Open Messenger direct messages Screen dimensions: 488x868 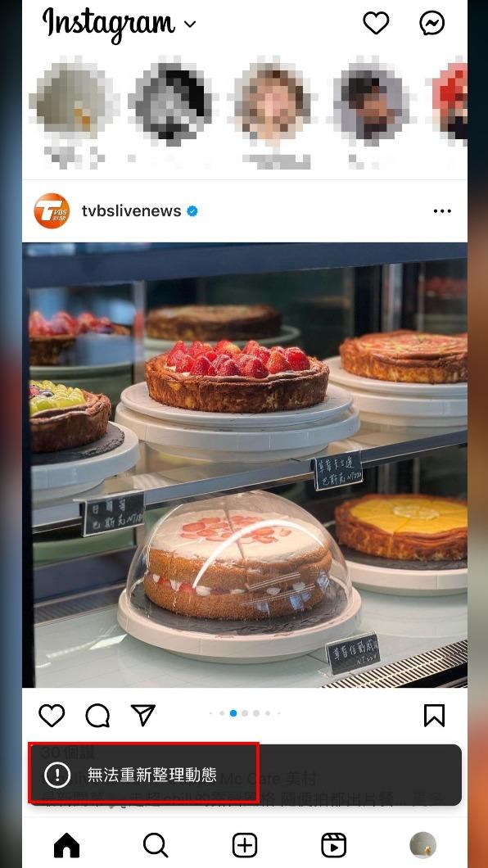tap(432, 23)
